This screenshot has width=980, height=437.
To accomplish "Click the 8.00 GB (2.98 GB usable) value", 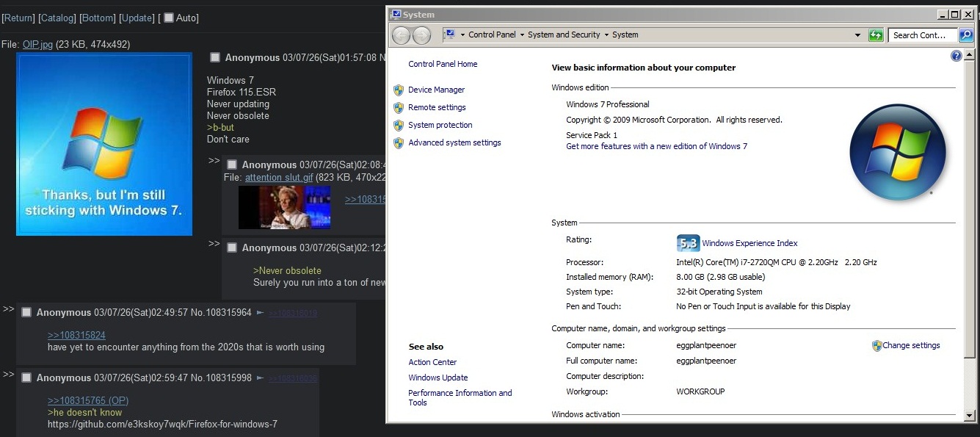I will point(720,277).
